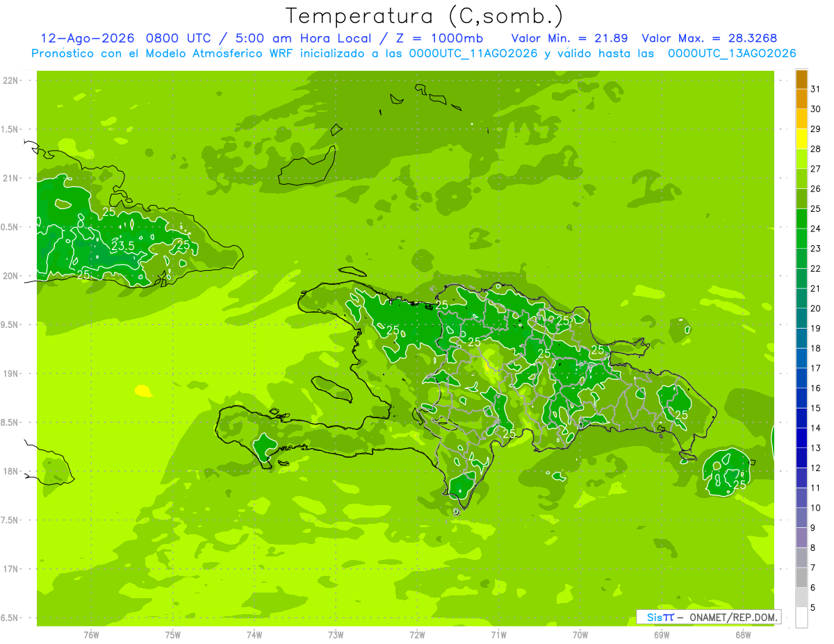
Task: Click the "0000UTC_13AGO2026" valid-until timestamp
Action: click(x=732, y=53)
